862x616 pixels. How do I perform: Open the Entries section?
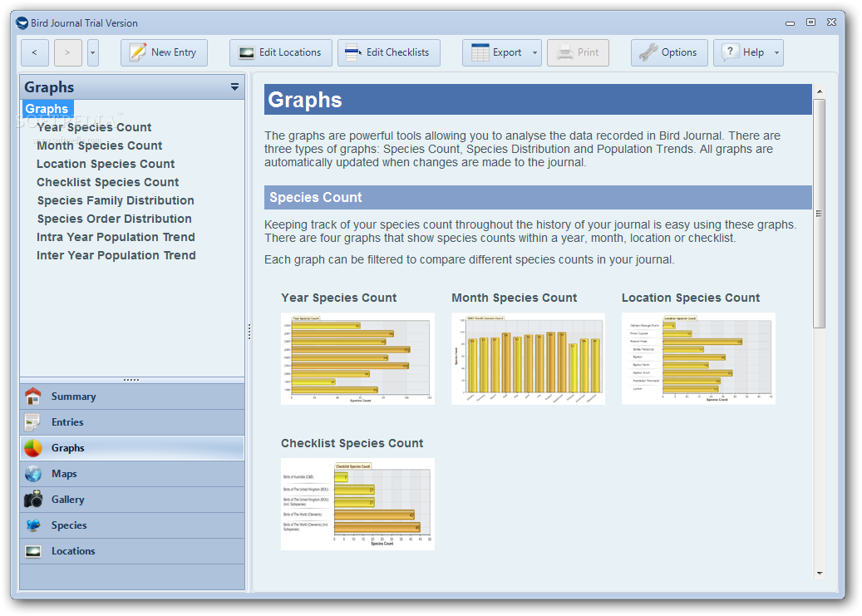point(132,422)
